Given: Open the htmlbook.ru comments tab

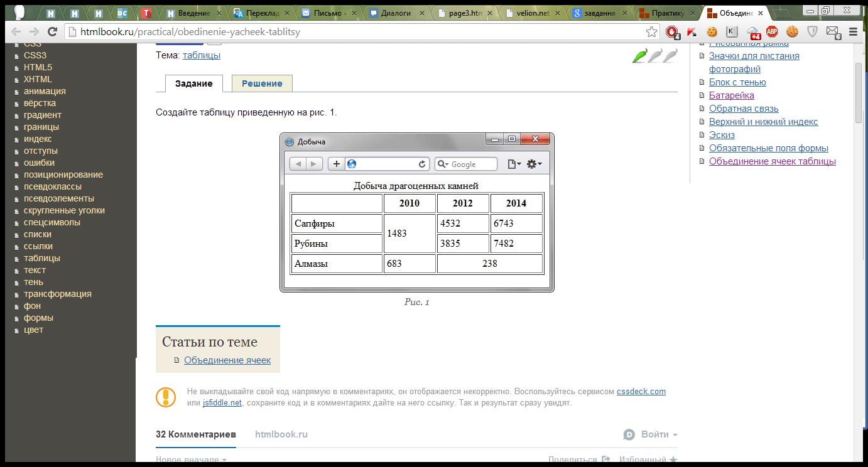Looking at the screenshot, I should tap(281, 434).
